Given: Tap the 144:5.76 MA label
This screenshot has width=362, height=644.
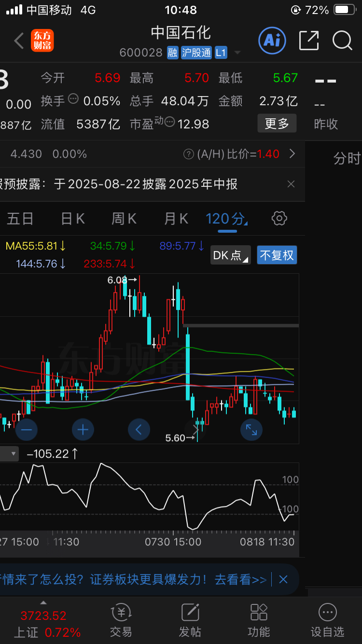Looking at the screenshot, I should [41, 264].
